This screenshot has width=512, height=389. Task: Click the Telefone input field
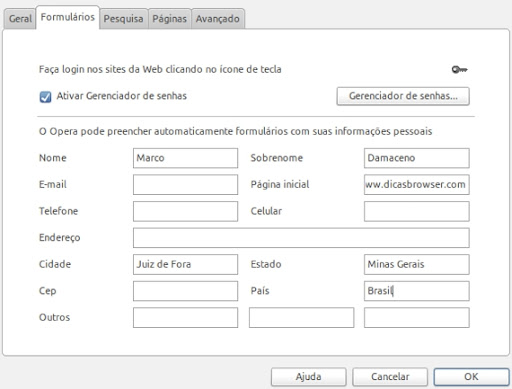coord(185,211)
